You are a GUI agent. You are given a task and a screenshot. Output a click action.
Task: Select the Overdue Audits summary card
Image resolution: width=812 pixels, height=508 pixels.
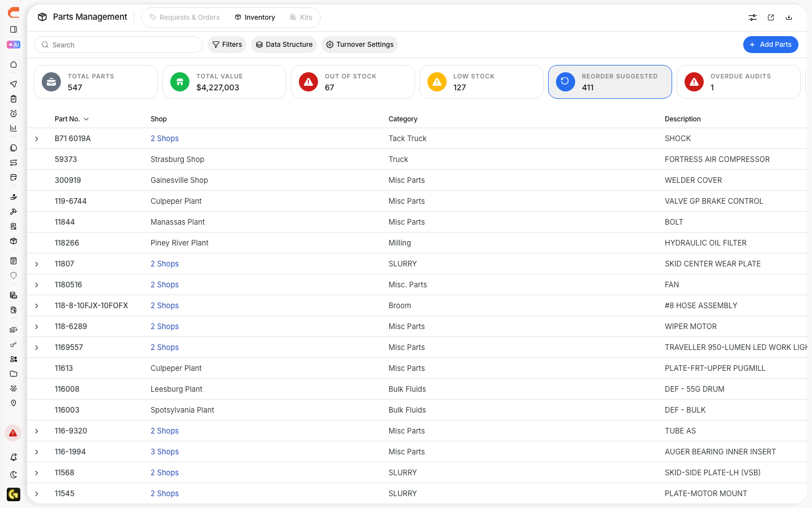(x=739, y=82)
